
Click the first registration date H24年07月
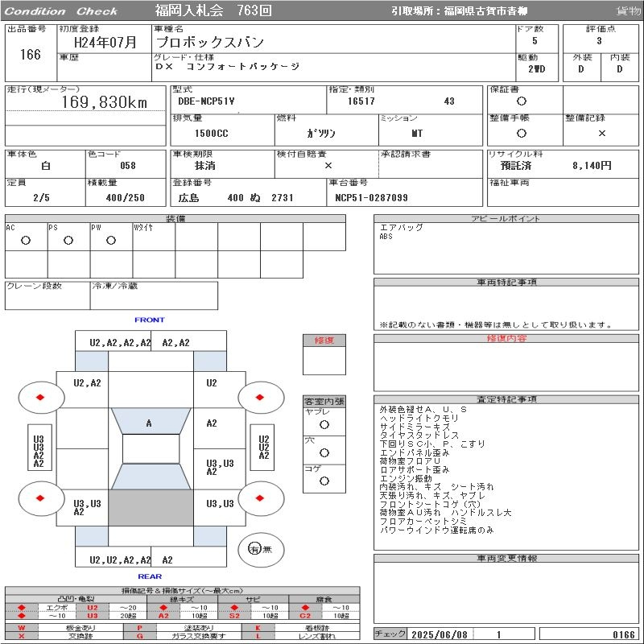[x=105, y=42]
